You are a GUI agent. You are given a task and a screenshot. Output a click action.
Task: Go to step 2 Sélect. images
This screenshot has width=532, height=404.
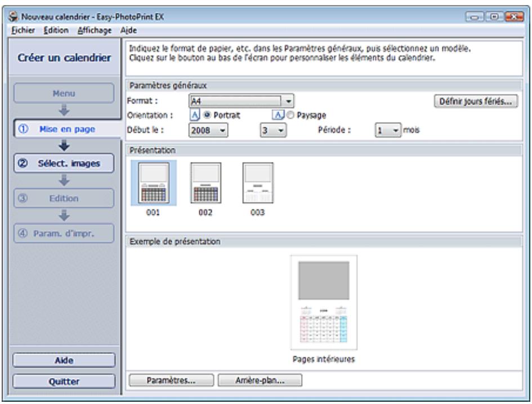click(64, 164)
